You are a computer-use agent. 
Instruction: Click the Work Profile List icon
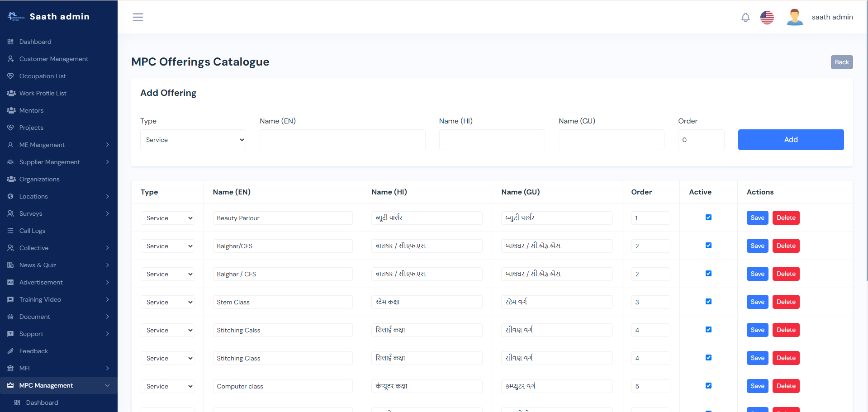[11, 93]
